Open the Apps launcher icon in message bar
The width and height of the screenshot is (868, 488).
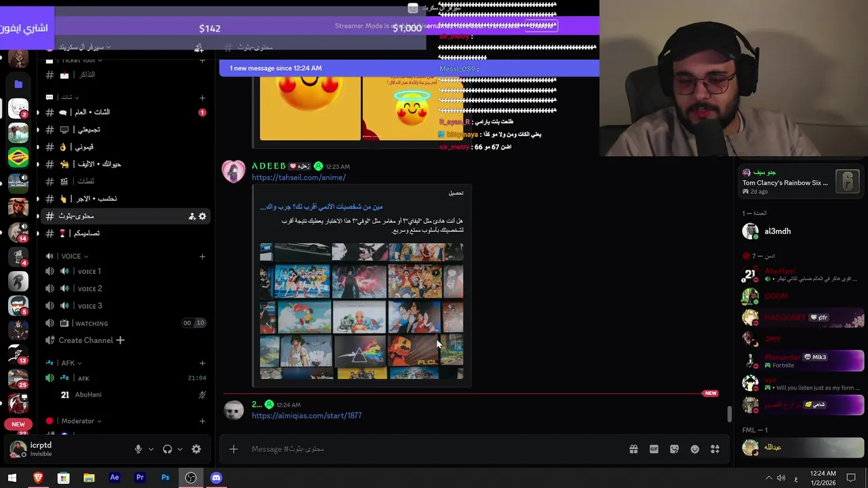click(x=715, y=449)
